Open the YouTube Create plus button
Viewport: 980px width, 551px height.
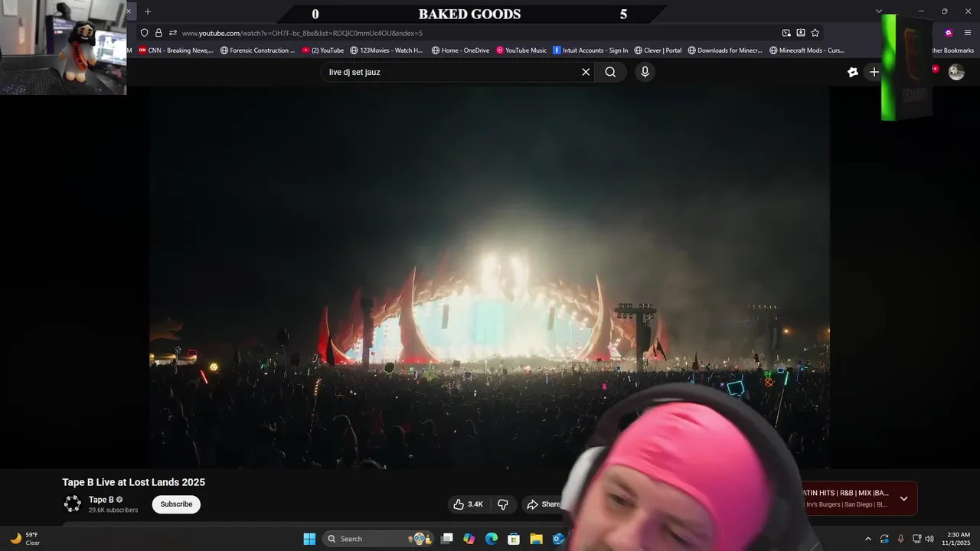tap(874, 72)
